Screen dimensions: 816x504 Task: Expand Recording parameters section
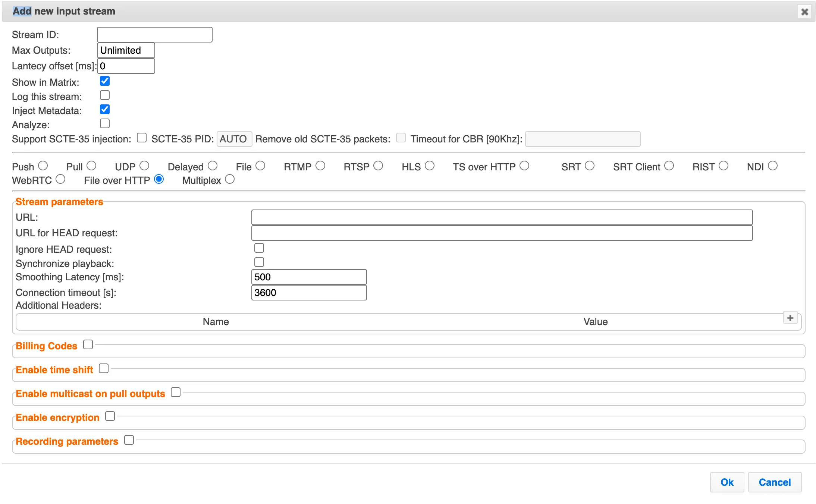coord(129,440)
